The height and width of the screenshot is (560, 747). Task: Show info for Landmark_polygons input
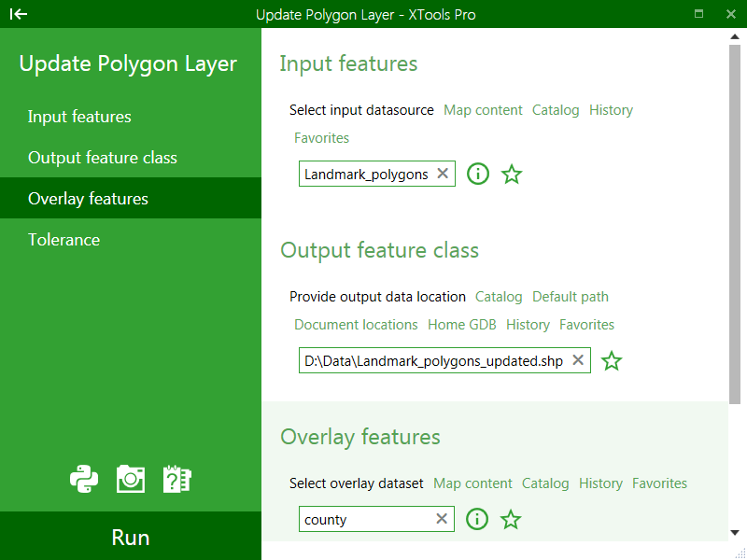pos(478,174)
